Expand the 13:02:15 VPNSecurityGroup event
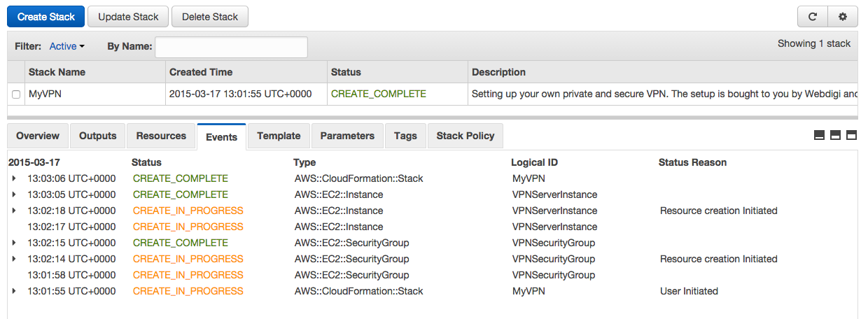The width and height of the screenshot is (868, 319). (14, 243)
